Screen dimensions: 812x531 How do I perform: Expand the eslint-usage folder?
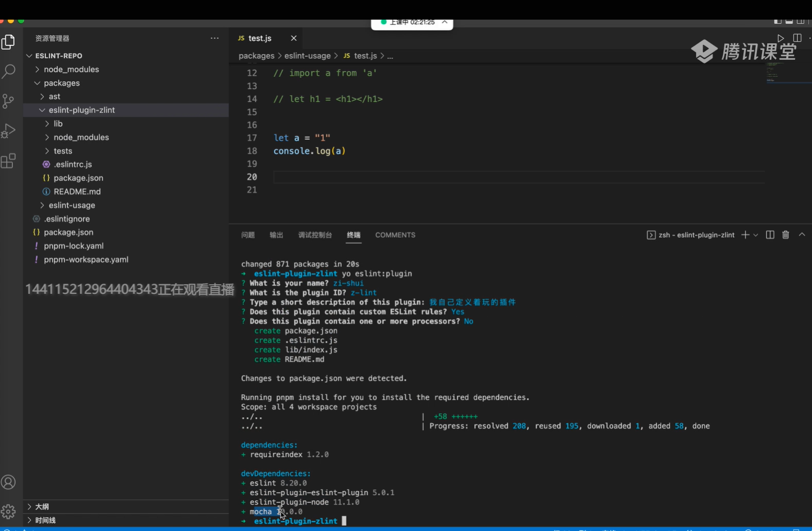click(x=72, y=205)
